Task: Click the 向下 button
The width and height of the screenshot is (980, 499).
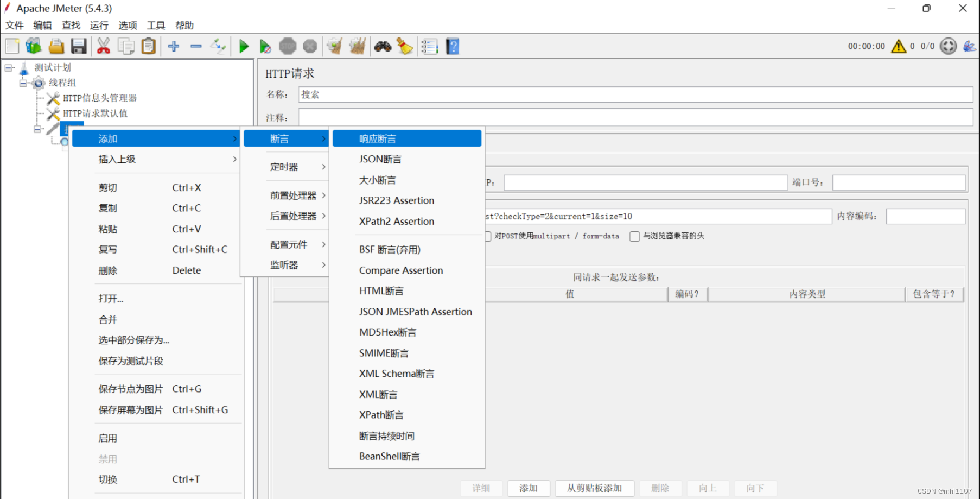Action: point(755,488)
